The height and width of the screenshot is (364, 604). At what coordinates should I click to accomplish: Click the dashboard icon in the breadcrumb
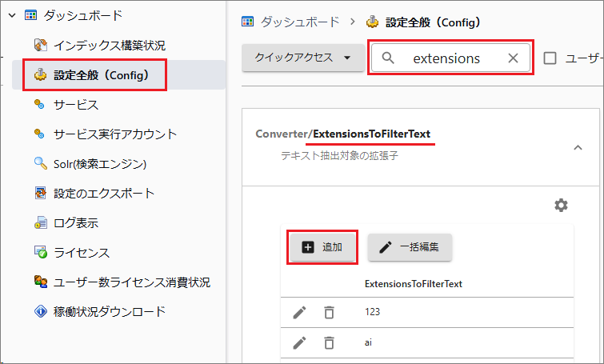(x=247, y=22)
